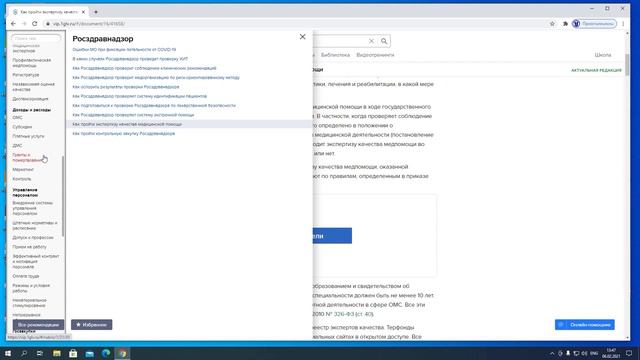Click the address bar URL
This screenshot has width=640, height=360.
pyautogui.click(x=89, y=24)
